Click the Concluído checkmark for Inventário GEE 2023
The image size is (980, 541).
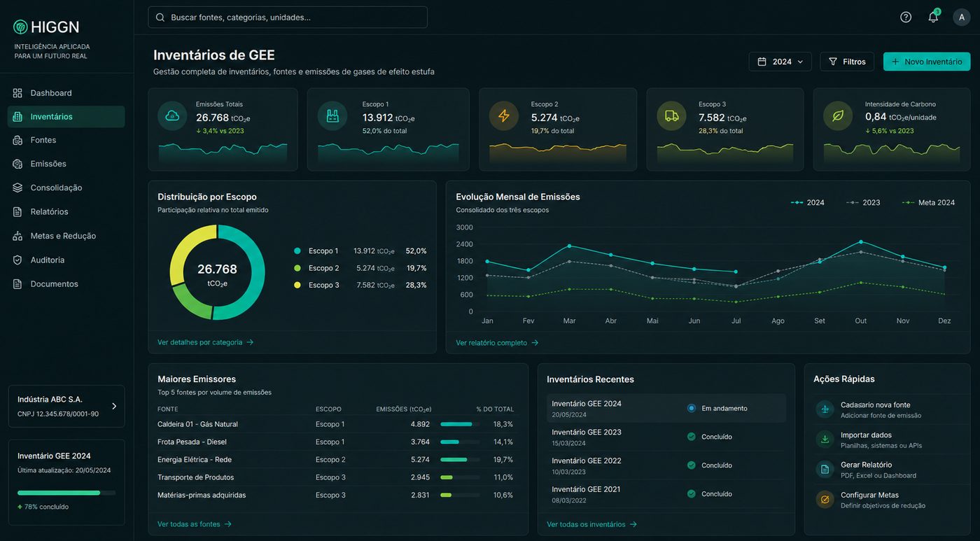(692, 437)
